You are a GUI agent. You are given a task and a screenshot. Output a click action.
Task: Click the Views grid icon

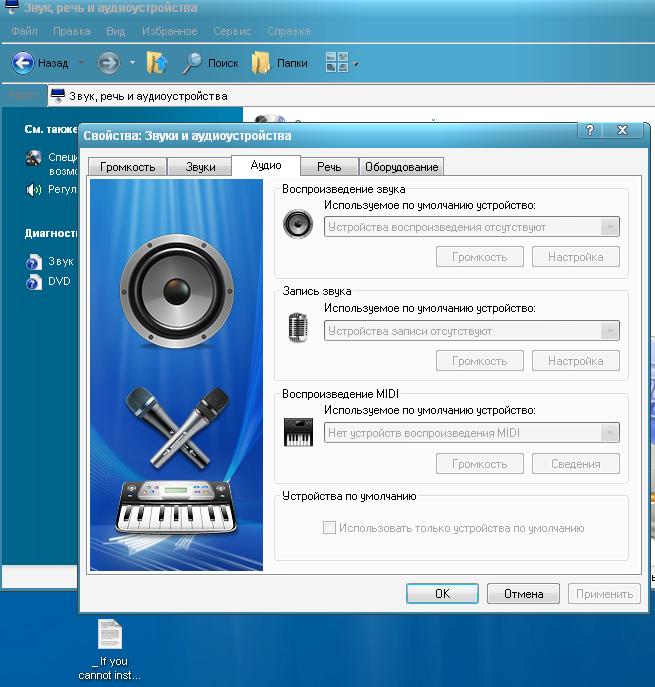(x=337, y=63)
